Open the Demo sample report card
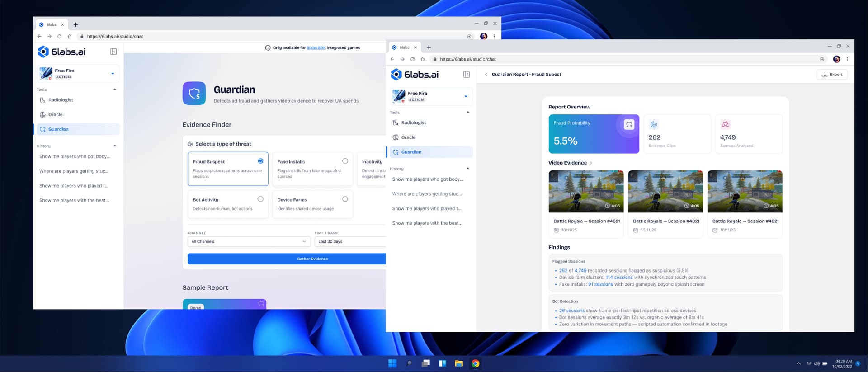 click(x=224, y=304)
